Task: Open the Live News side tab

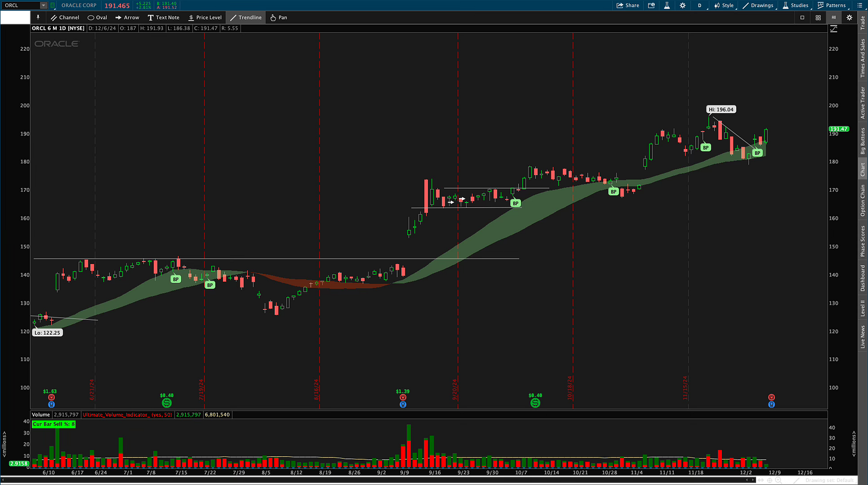Action: 862,337
